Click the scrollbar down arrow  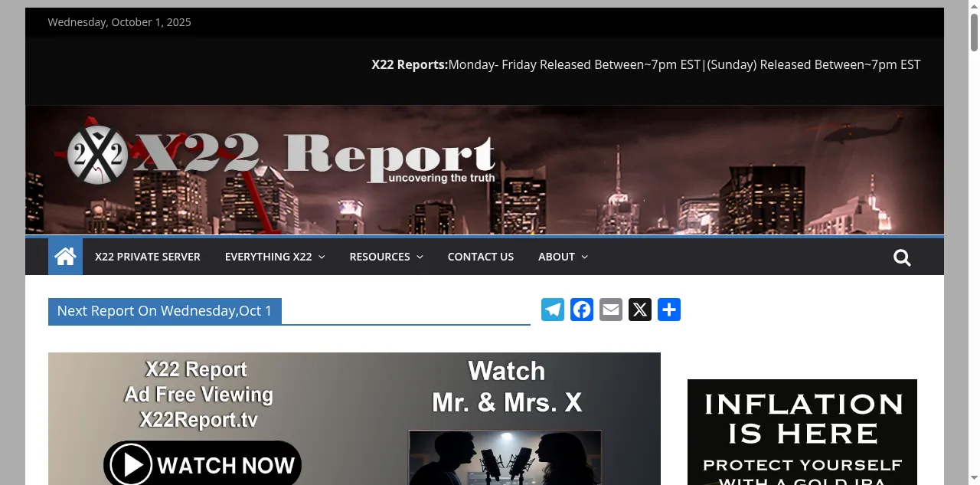tap(974, 479)
